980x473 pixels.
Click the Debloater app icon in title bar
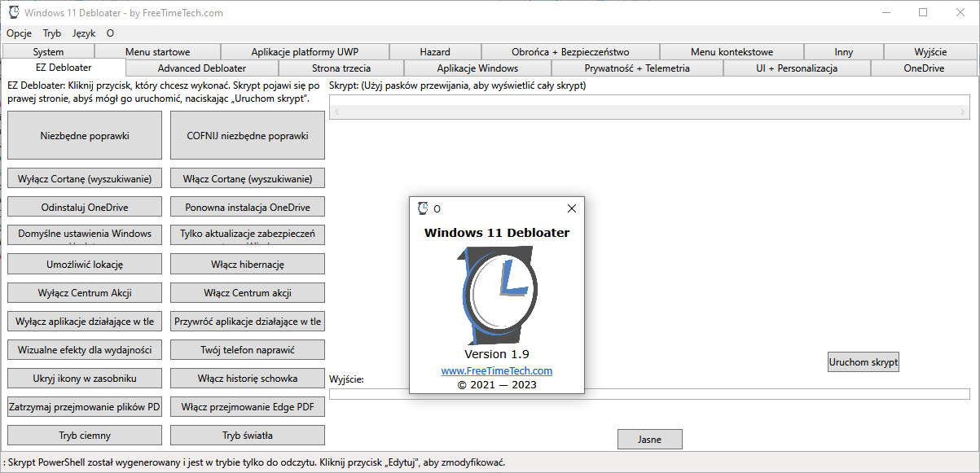pos(14,13)
